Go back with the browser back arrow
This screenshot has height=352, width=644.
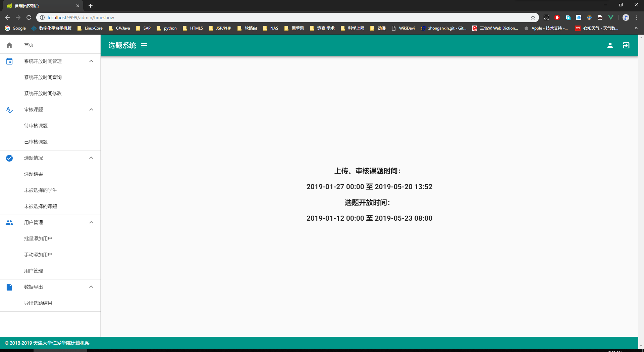pyautogui.click(x=7, y=17)
